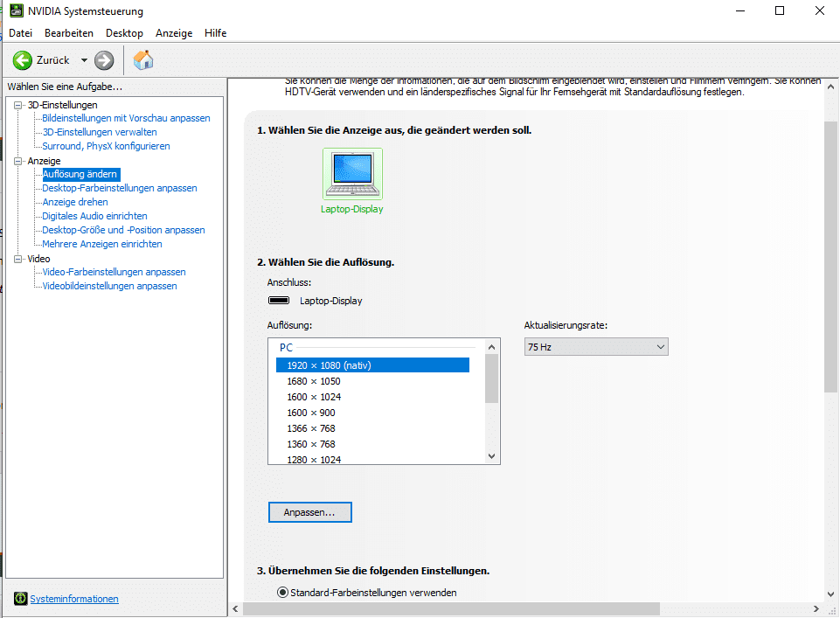Minimize the NVIDIA Systemsteuerung window

tap(740, 10)
